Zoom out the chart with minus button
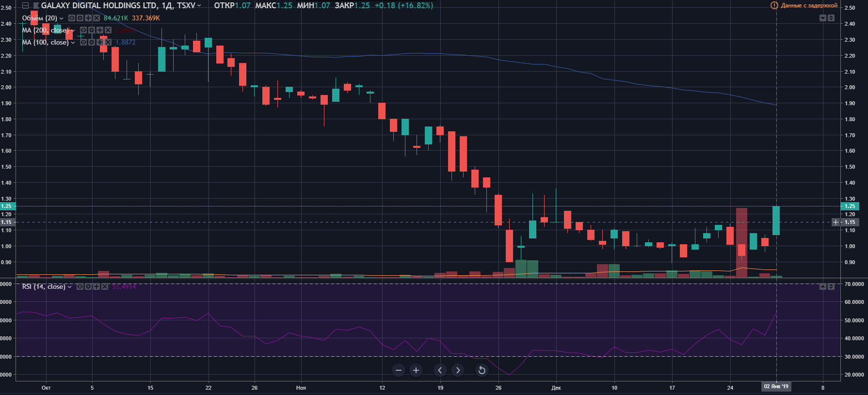Viewport: 868px width, 395px height. point(399,370)
